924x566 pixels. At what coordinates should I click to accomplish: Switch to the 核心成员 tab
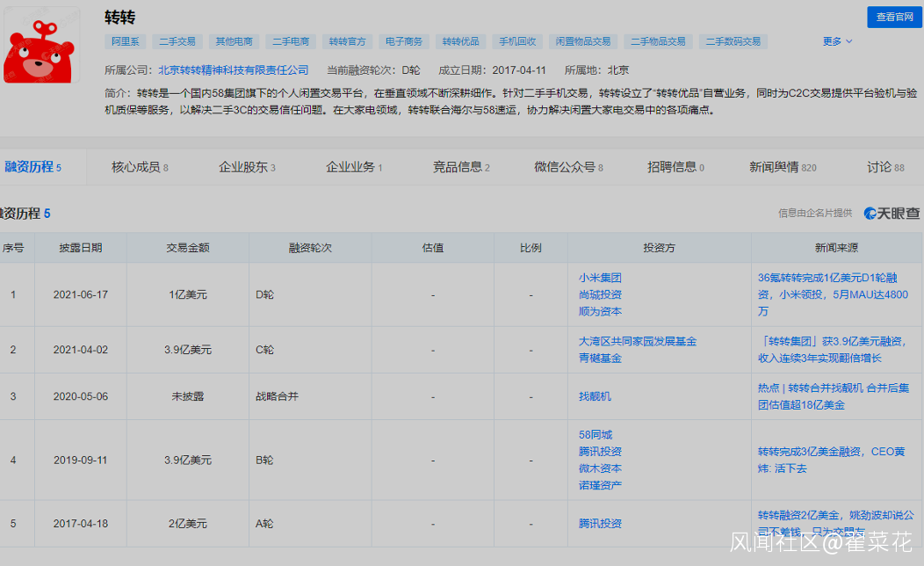click(140, 167)
